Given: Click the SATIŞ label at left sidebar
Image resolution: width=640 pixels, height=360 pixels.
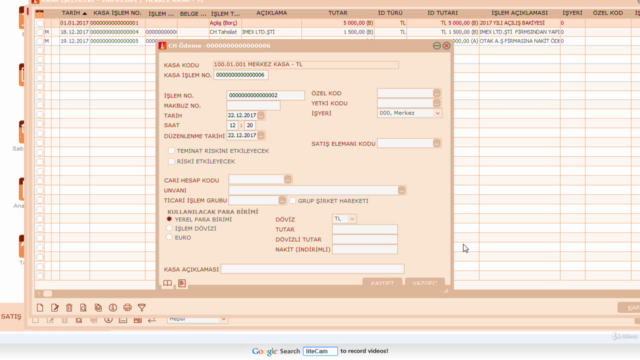Looking at the screenshot, I should click(11, 316).
